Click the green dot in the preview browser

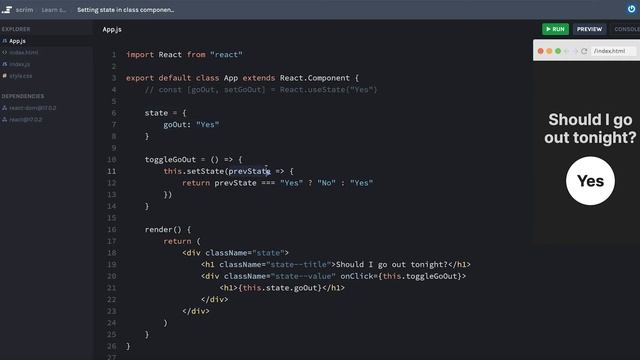[558, 51]
